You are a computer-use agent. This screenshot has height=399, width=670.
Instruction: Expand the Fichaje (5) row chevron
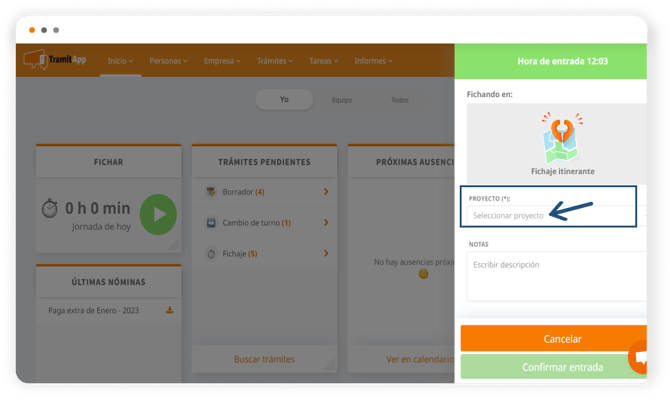click(x=326, y=254)
